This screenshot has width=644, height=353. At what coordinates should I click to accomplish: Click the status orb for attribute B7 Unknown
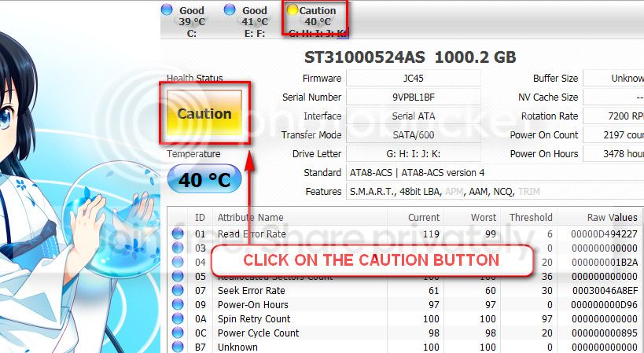coord(178,347)
